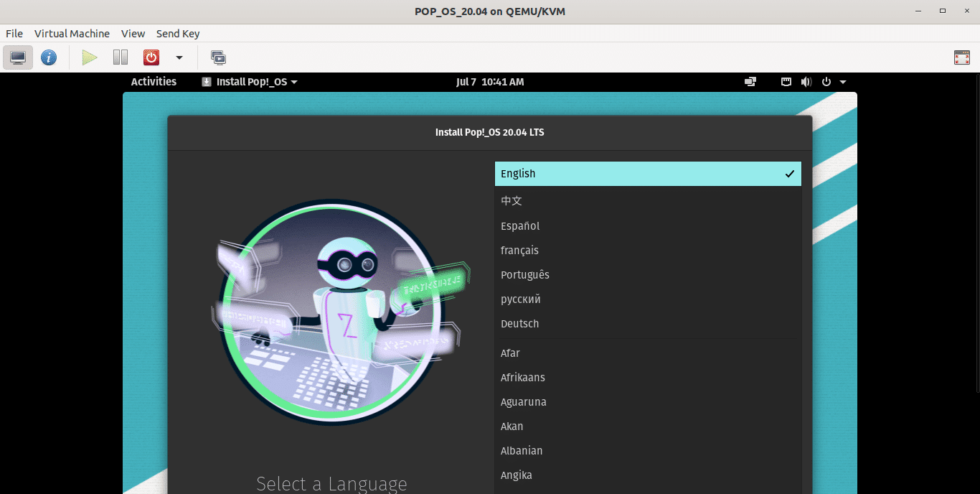Select Akan language
This screenshot has width=980, height=494.
tap(648, 427)
